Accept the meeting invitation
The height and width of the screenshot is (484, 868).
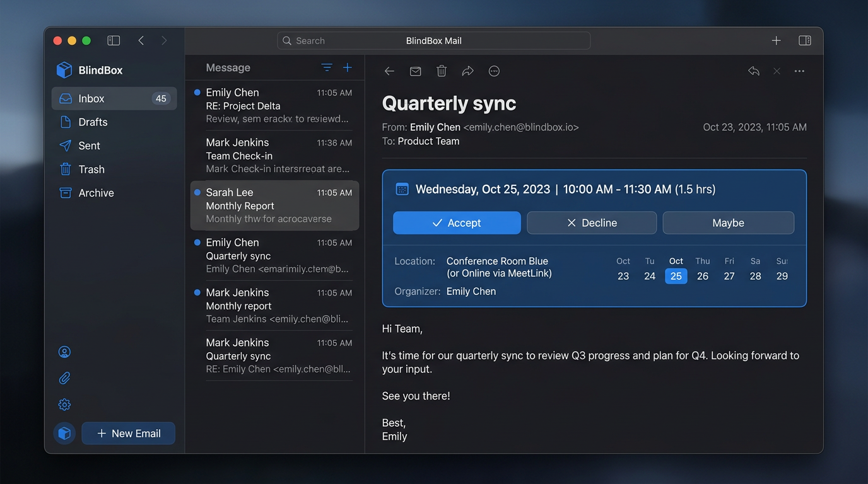(457, 222)
